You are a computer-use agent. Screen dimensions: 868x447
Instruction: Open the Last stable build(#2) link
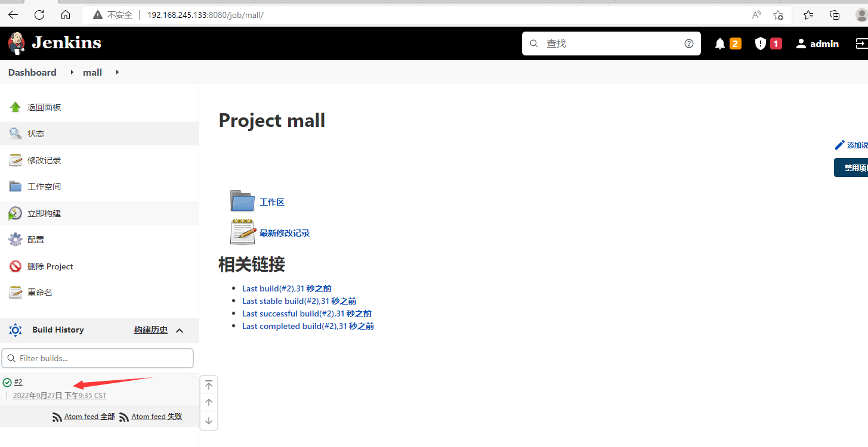click(299, 301)
